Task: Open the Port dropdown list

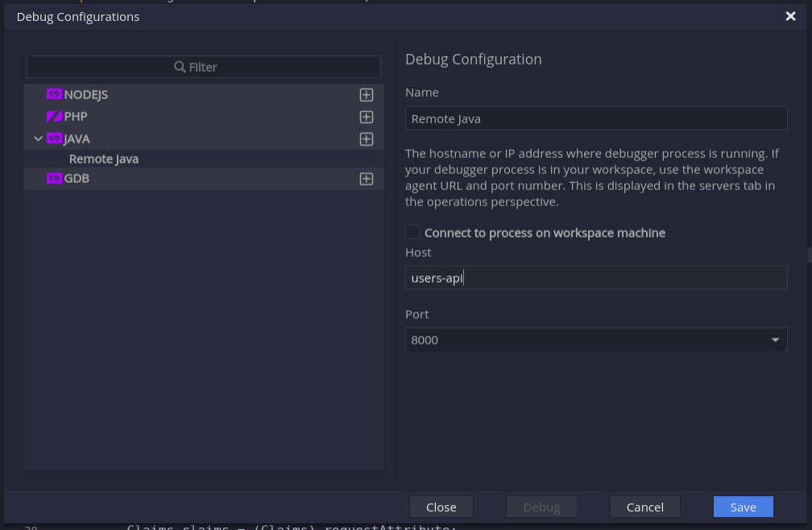Action: click(x=775, y=340)
